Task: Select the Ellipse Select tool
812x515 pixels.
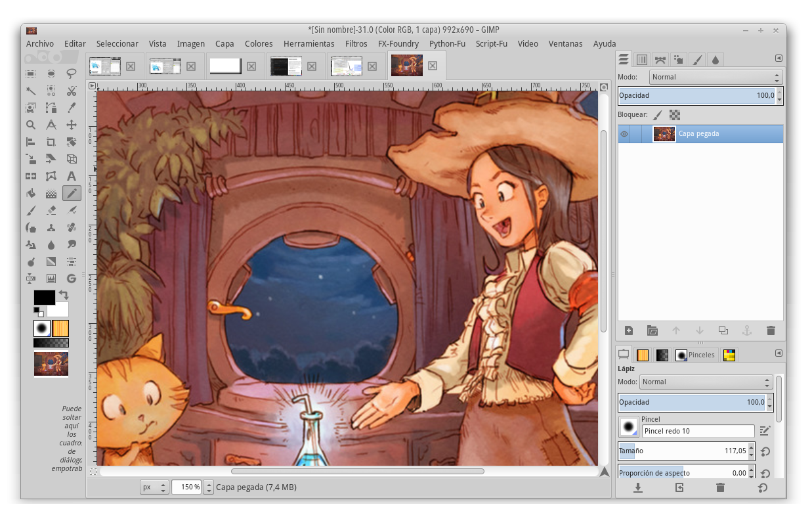Action: pyautogui.click(x=51, y=74)
